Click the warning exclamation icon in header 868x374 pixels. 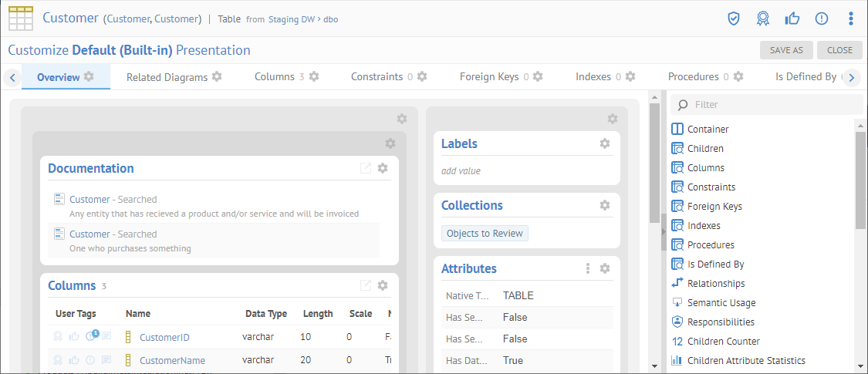[821, 19]
